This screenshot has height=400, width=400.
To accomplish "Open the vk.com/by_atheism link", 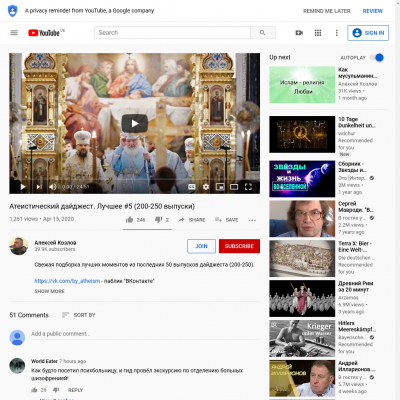I will 67,281.
